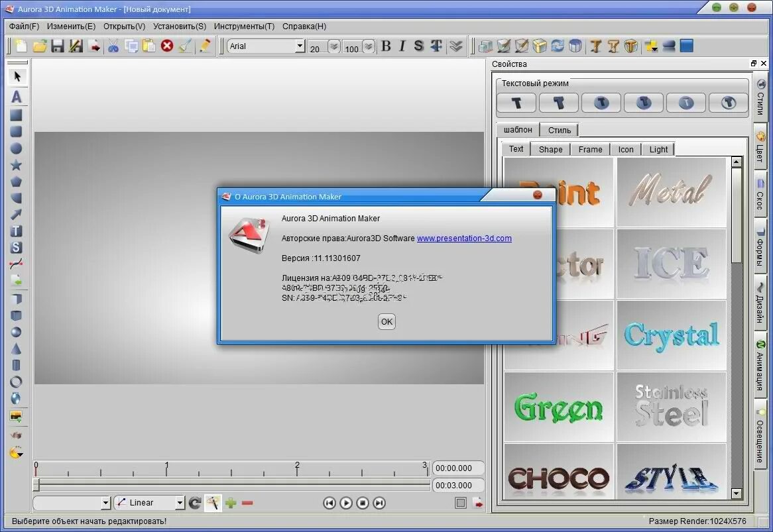Viewport: 773px width, 532px height.
Task: Select the text A tool
Action: (17, 97)
